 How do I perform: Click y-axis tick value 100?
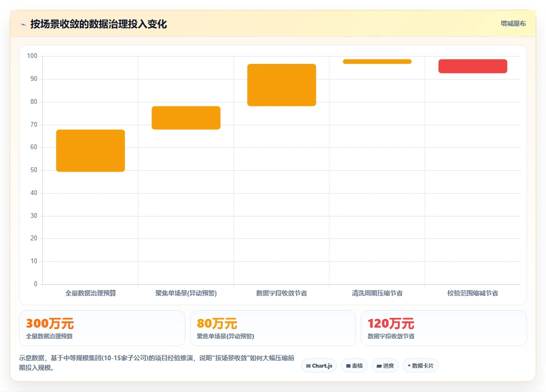tap(32, 56)
